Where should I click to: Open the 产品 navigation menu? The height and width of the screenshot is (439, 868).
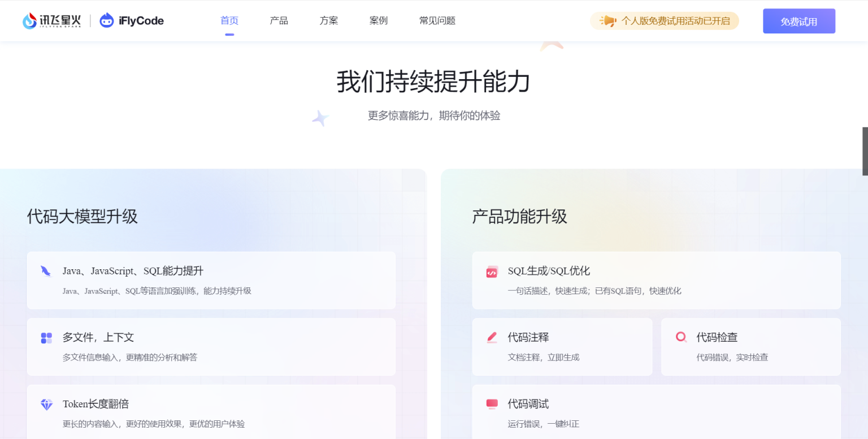279,21
